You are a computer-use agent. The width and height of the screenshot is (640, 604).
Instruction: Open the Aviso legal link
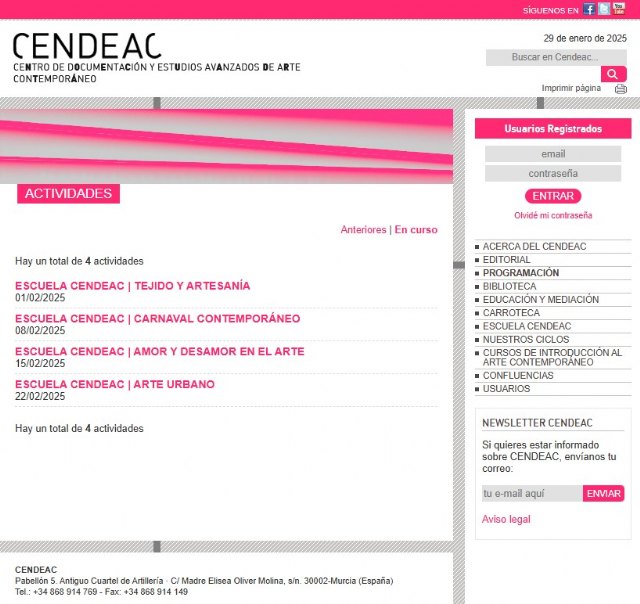click(506, 519)
